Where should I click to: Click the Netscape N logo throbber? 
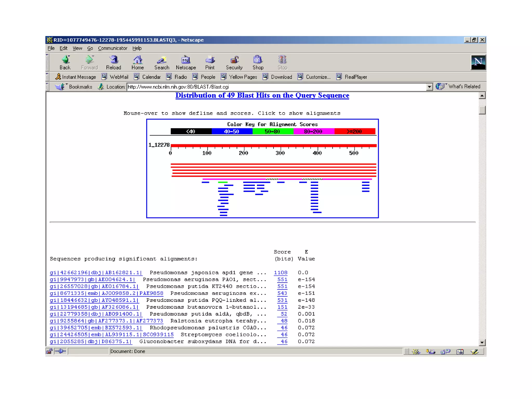478,62
